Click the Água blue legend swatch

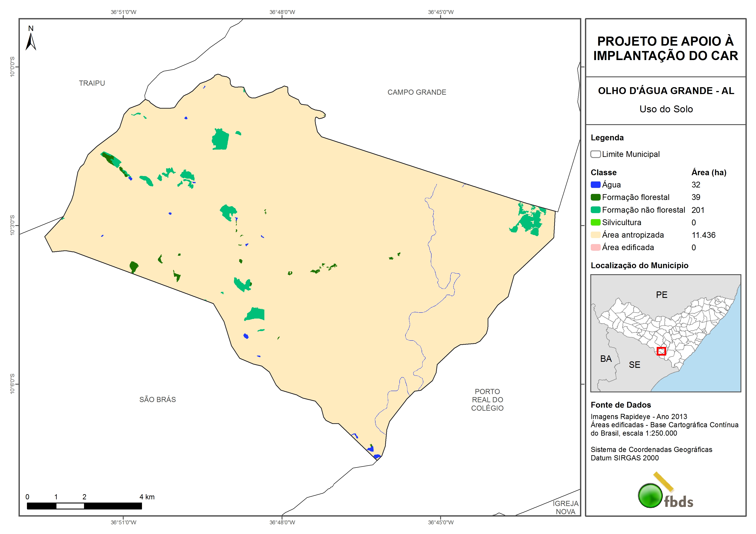tap(595, 185)
